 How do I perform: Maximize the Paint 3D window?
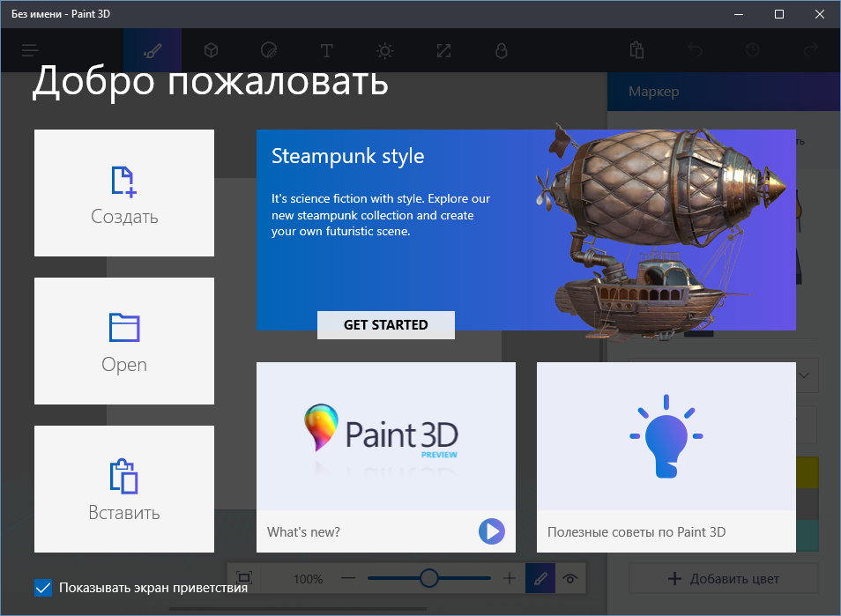pyautogui.click(x=779, y=14)
